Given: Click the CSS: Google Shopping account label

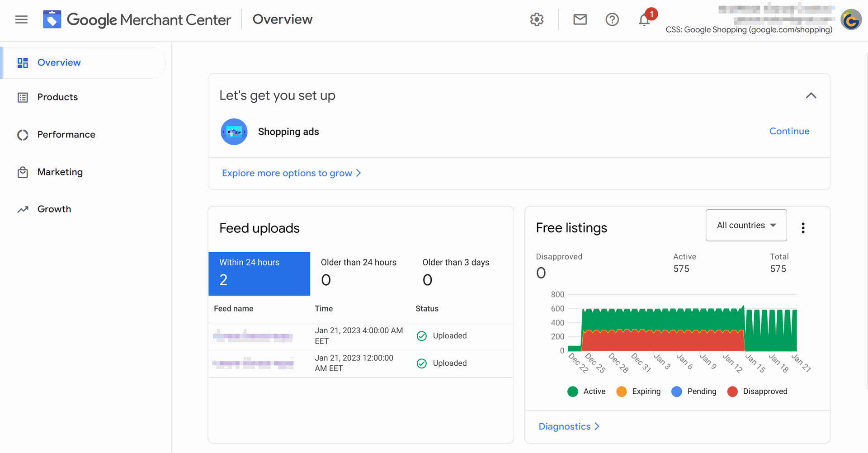Looking at the screenshot, I should (x=749, y=30).
